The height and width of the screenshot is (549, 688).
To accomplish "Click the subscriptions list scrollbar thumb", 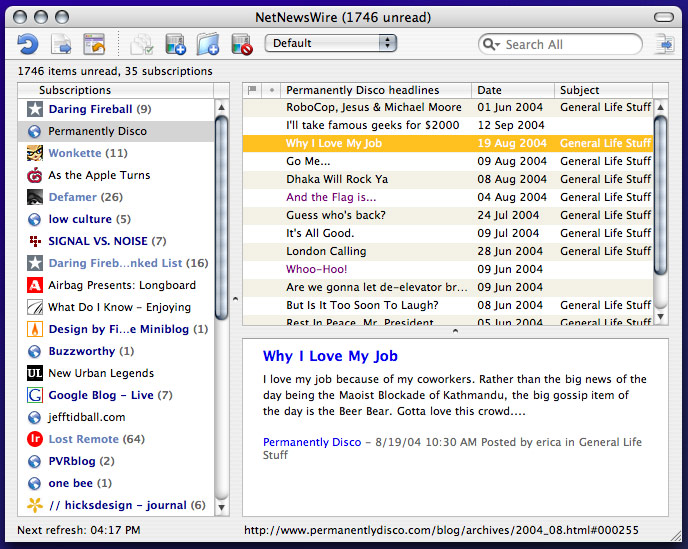I will (222, 217).
